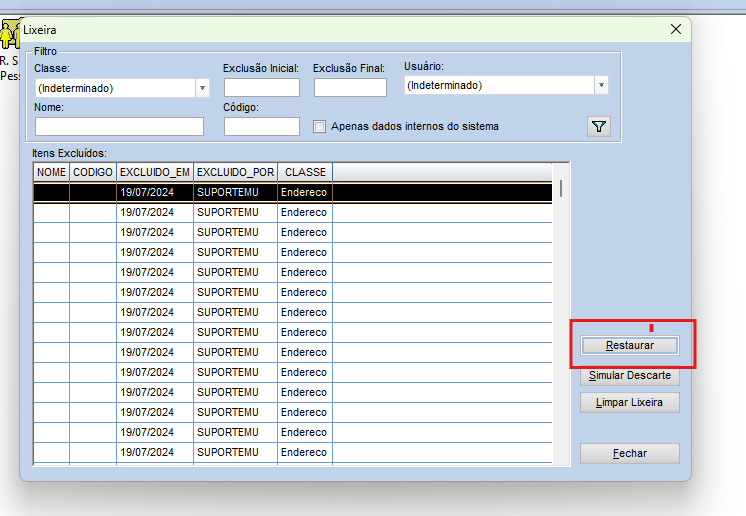Viewport: 746px width, 516px height.
Task: Click the CODIGO column header
Action: pos(93,172)
